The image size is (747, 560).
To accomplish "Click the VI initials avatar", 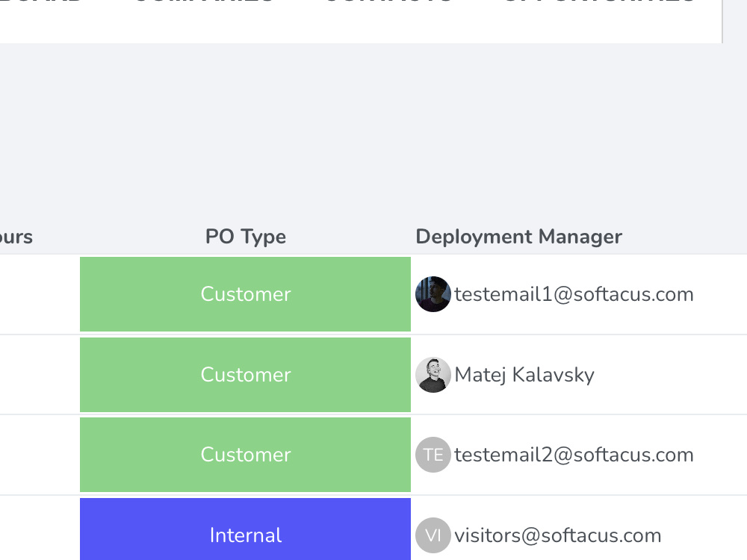I will click(x=433, y=535).
